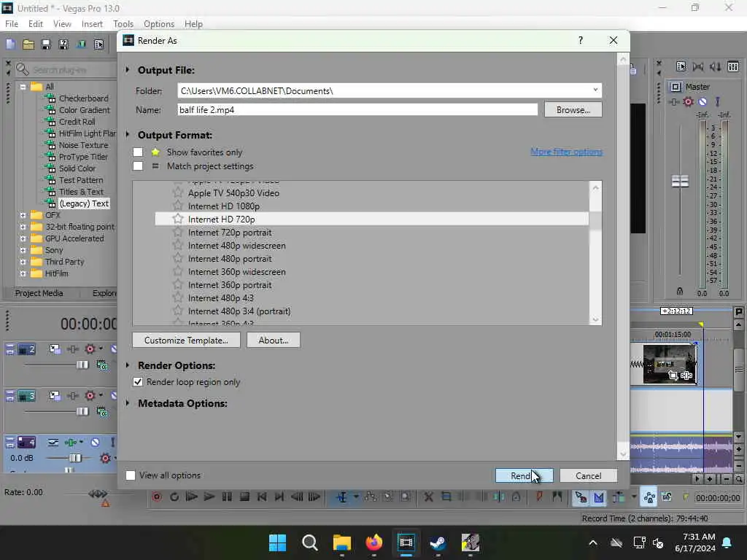The width and height of the screenshot is (747, 560).
Task: Click the About... button
Action: click(274, 340)
